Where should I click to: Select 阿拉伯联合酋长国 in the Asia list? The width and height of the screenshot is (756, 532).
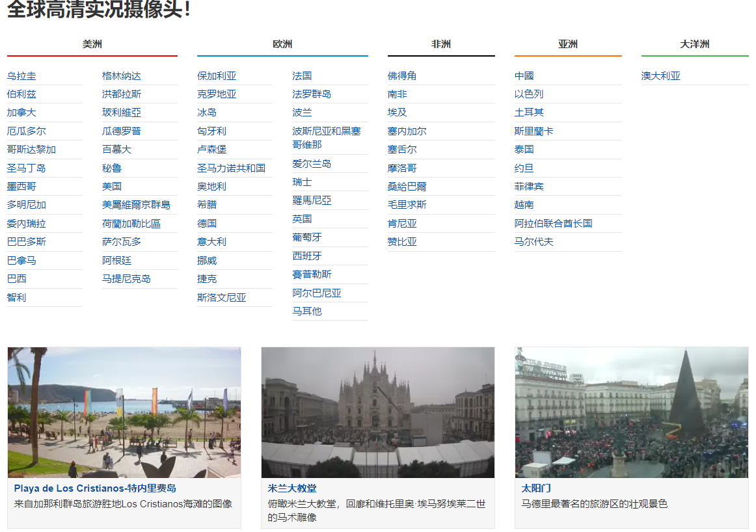[x=553, y=224]
